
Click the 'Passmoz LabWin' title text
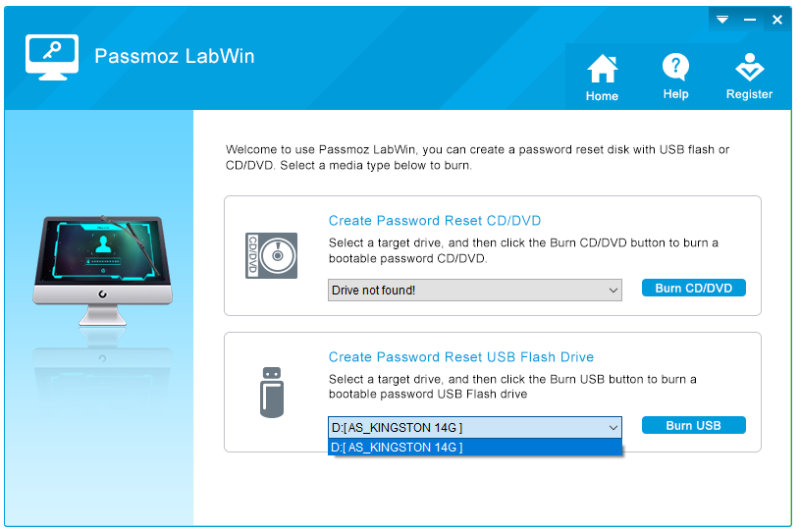[175, 56]
